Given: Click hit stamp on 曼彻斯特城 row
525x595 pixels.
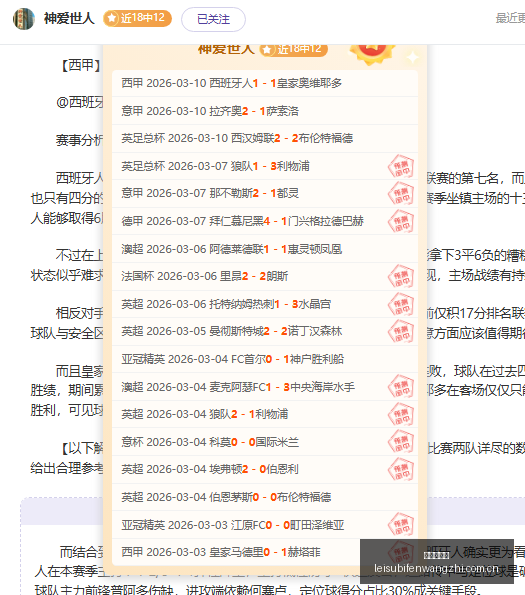Looking at the screenshot, I should coord(401,332).
